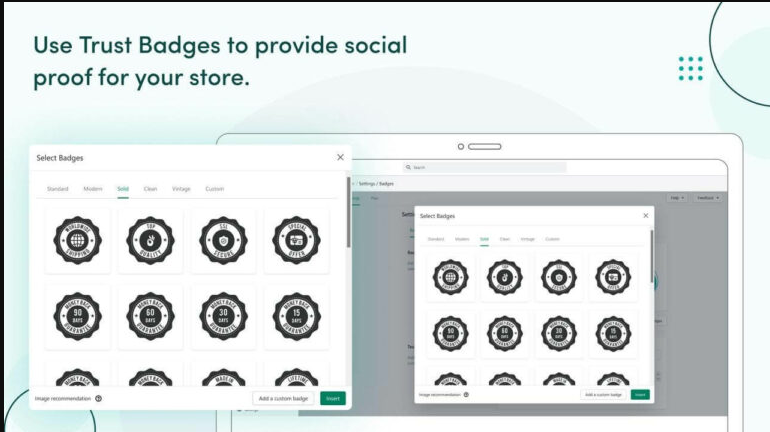Choose 30 Days Money Back badge, enlarged dialog
Viewport: 770px width, 432px height.
(223, 317)
